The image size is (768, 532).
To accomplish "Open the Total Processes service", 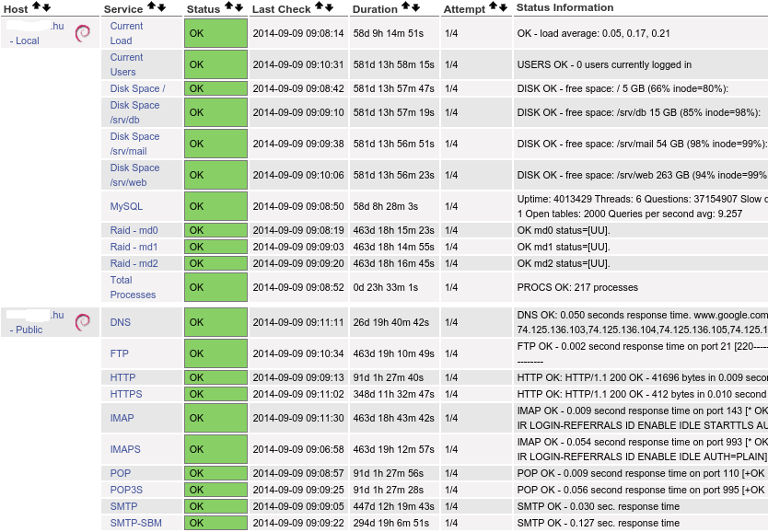I will tap(133, 287).
